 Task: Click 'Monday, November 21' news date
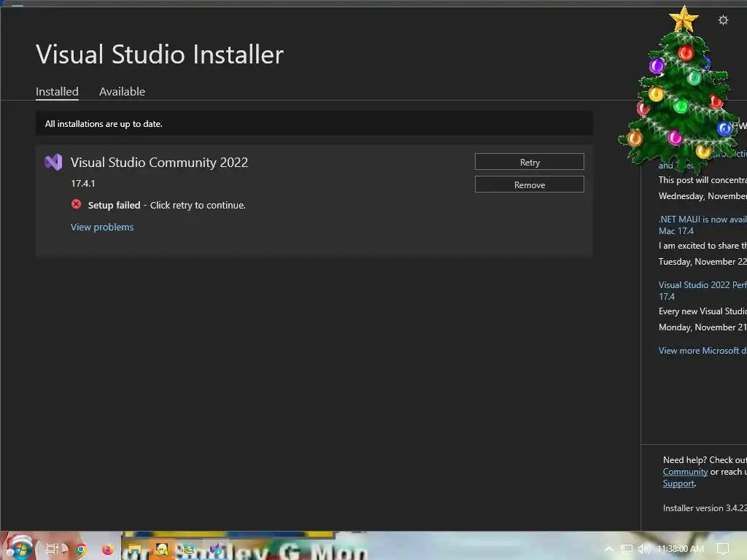(703, 327)
